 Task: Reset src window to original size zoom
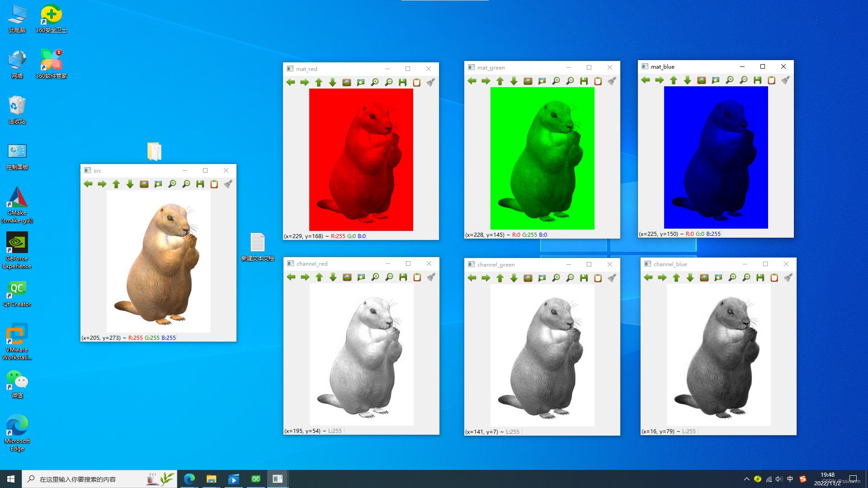click(144, 184)
